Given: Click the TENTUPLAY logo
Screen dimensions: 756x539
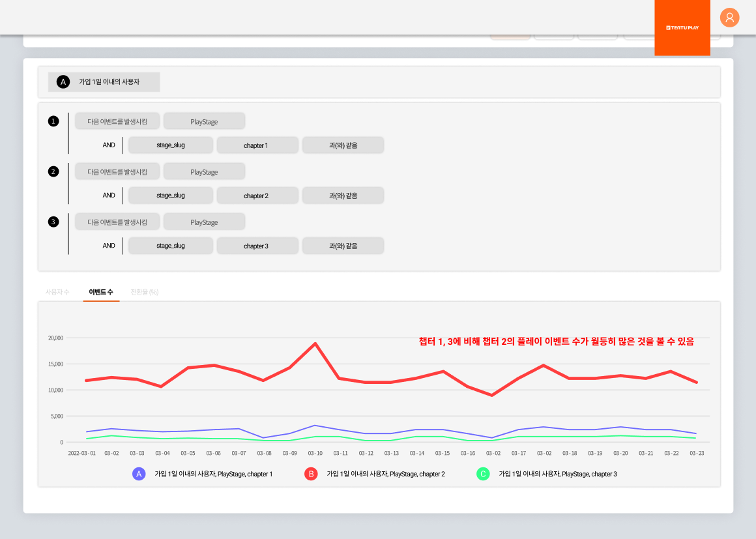Looking at the screenshot, I should click(682, 27).
